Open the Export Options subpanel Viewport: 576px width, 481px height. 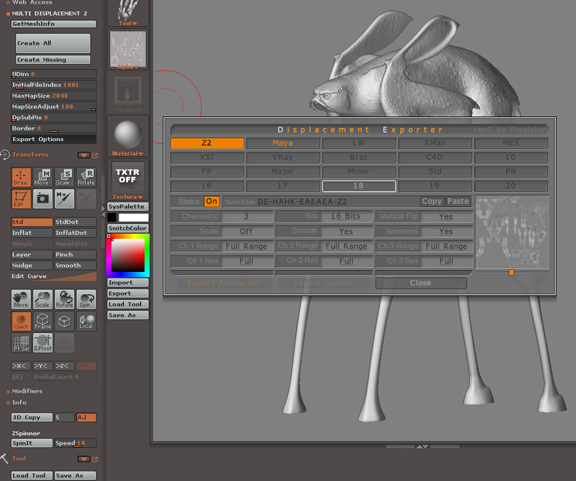pos(54,139)
